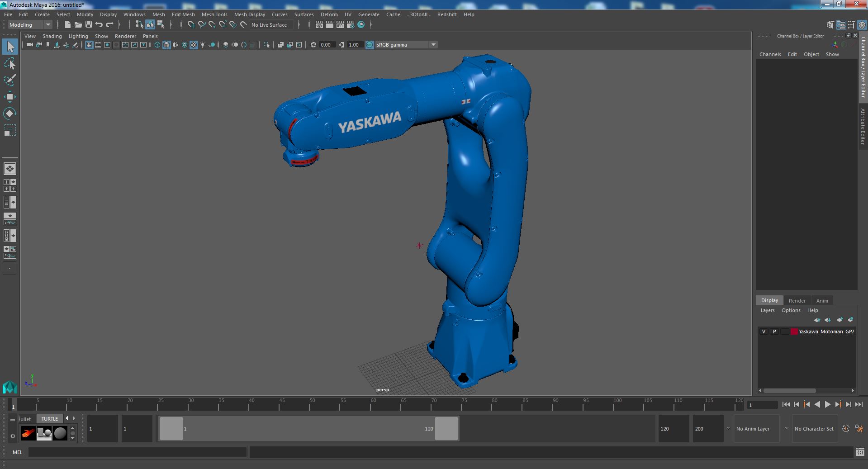
Task: Click the Select by hierarchy icon
Action: (x=139, y=25)
